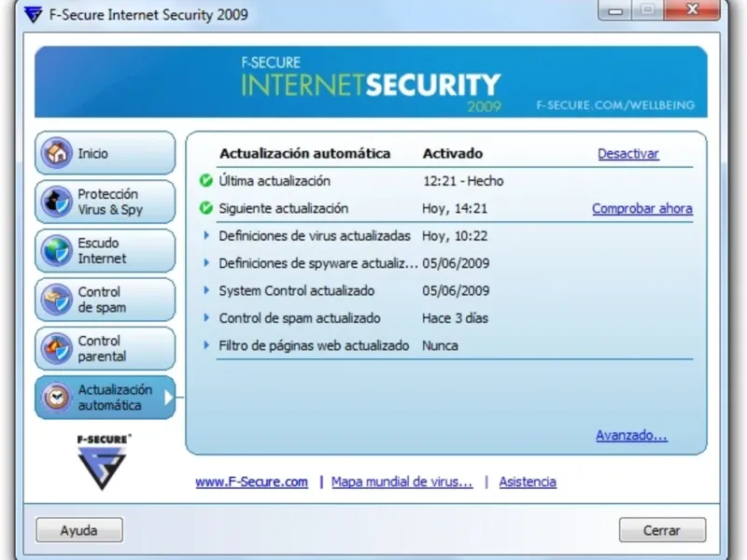
Task: Click 'Hace 3 días' value
Action: [x=455, y=318]
